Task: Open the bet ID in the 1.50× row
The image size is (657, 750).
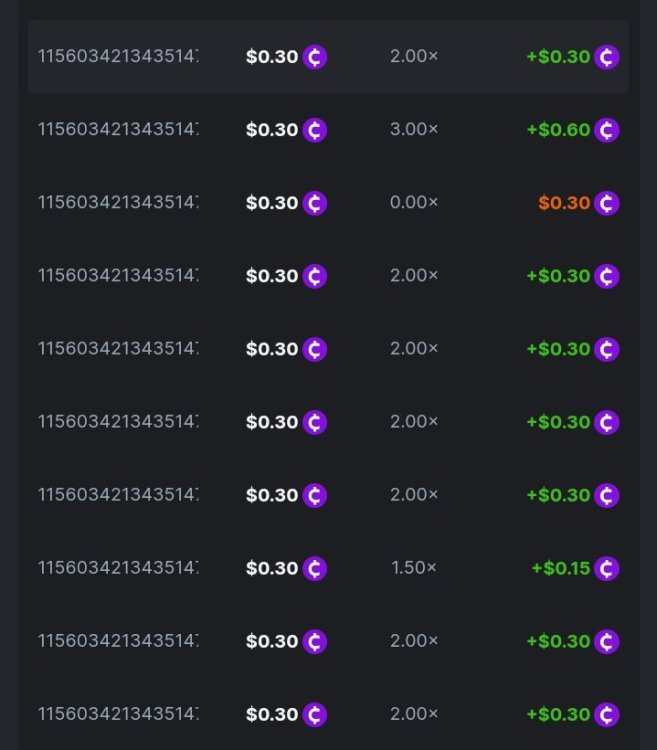Action: (118, 568)
